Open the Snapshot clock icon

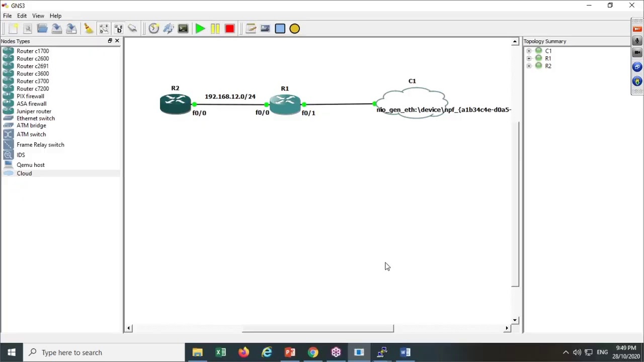coord(154,29)
